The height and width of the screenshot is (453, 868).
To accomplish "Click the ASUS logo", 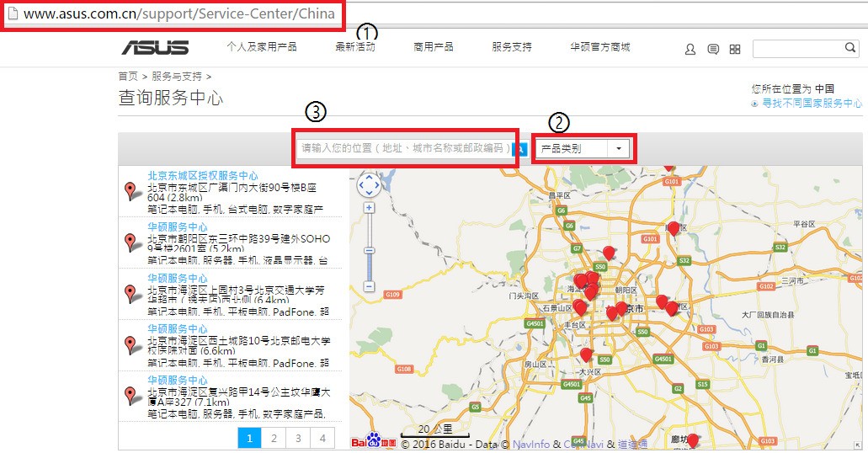I will coord(155,48).
